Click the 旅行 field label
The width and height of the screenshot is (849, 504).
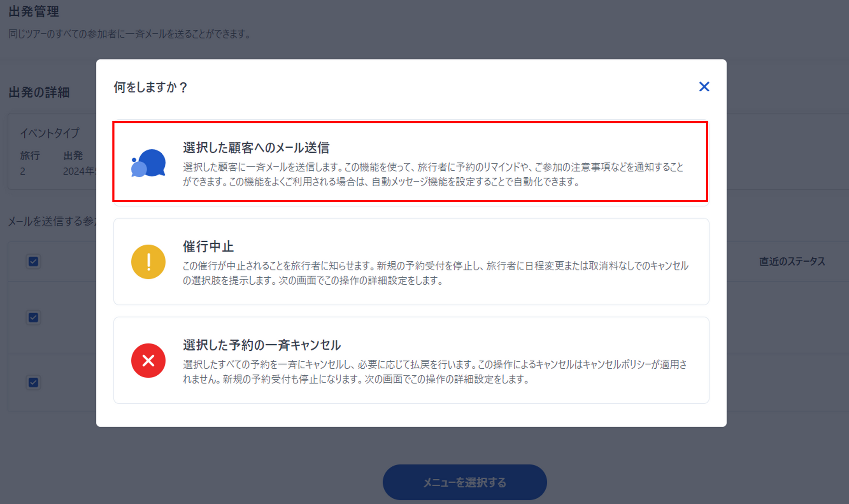pyautogui.click(x=30, y=156)
